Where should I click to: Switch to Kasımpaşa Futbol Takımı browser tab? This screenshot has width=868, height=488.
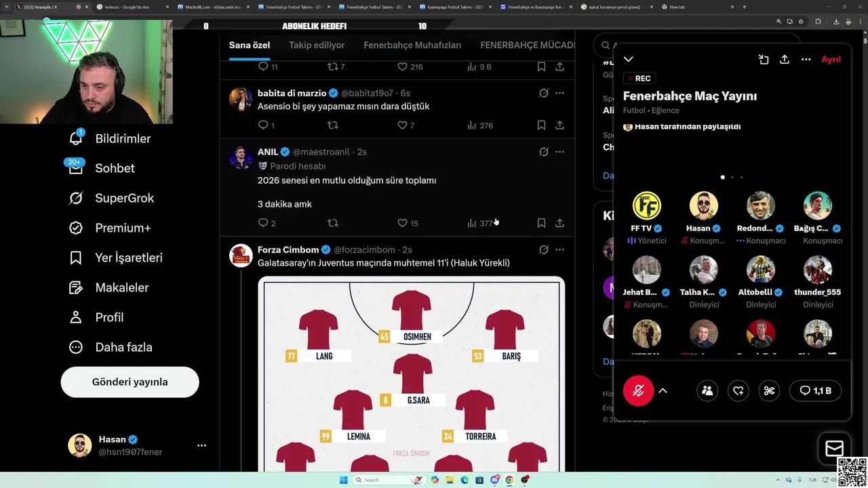click(x=454, y=7)
